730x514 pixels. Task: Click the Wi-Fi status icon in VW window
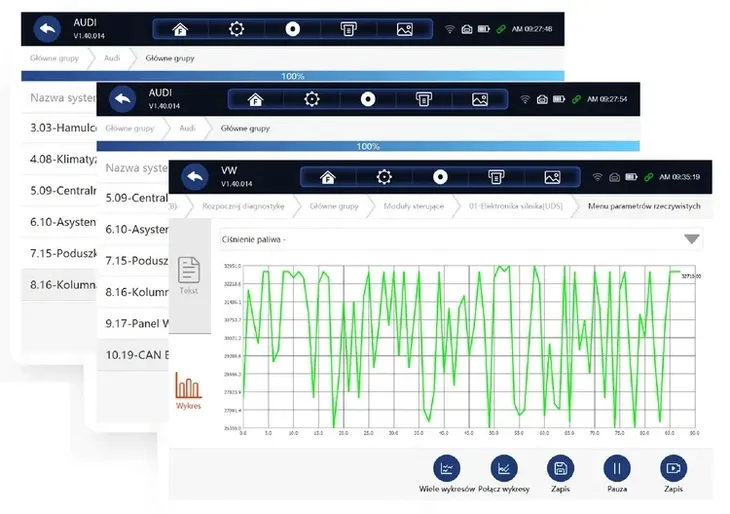[x=597, y=177]
